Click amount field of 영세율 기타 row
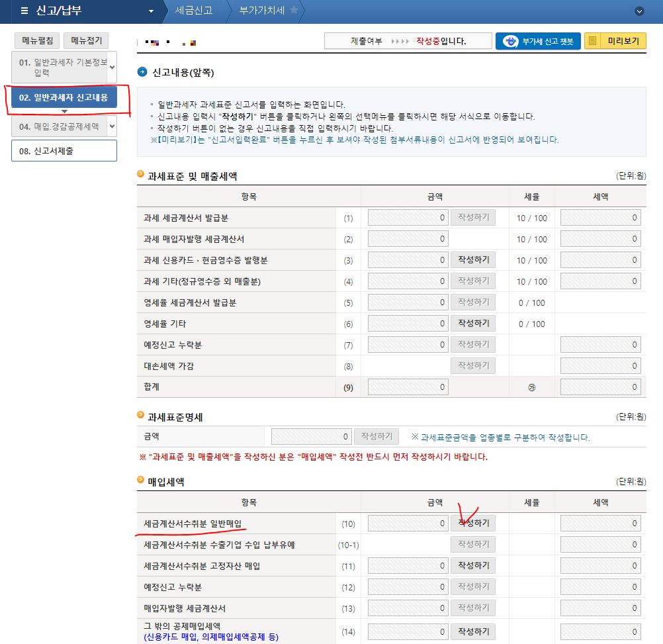Image resolution: width=663 pixels, height=644 pixels. click(x=408, y=323)
